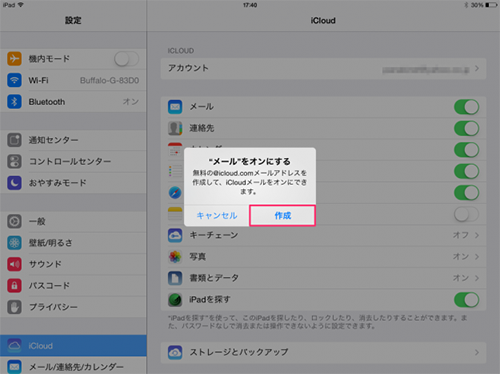Screen dimensions: 500x374
Task: Select コントロールセンター menu label
Action: click(x=70, y=161)
